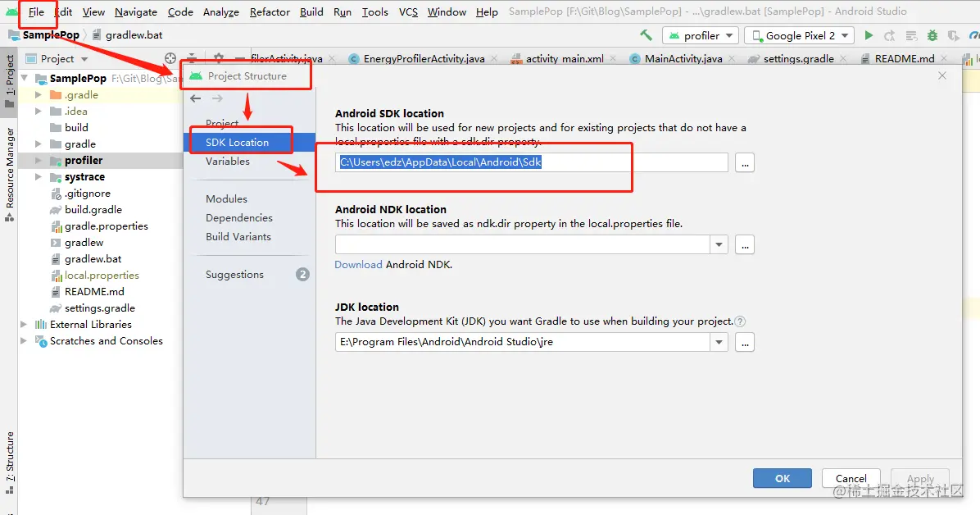Click the help question mark beside JDK description

740,321
